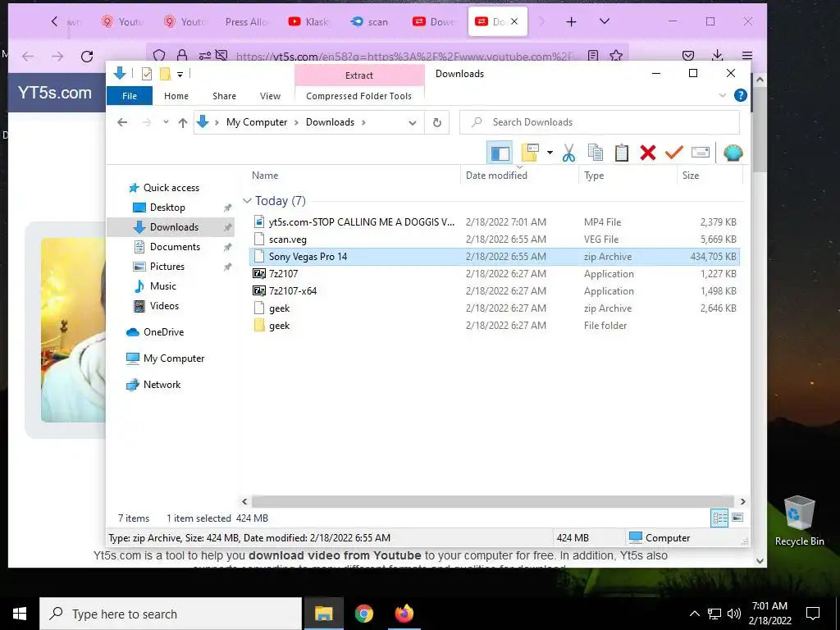Click the red X Delete icon
This screenshot has width=840, height=630.
coord(648,153)
